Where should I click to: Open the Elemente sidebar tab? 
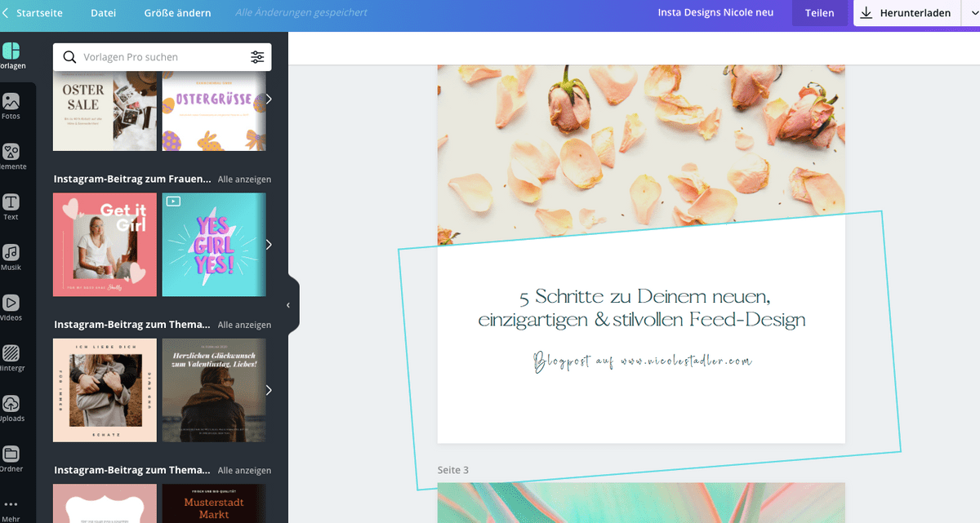pyautogui.click(x=11, y=157)
